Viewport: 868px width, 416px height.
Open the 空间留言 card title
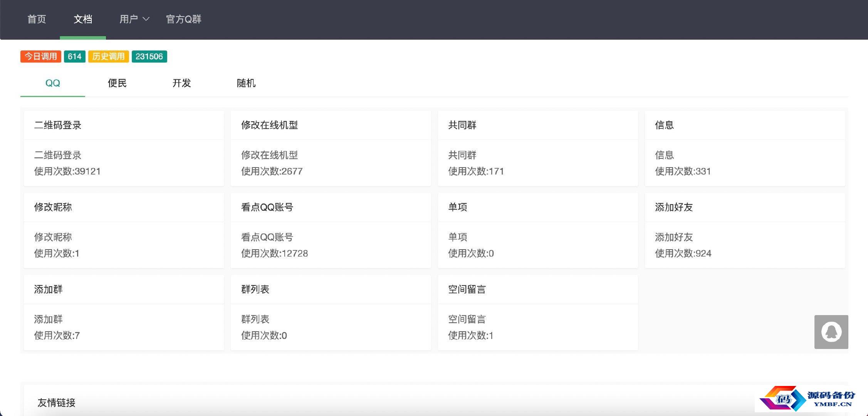[467, 289]
